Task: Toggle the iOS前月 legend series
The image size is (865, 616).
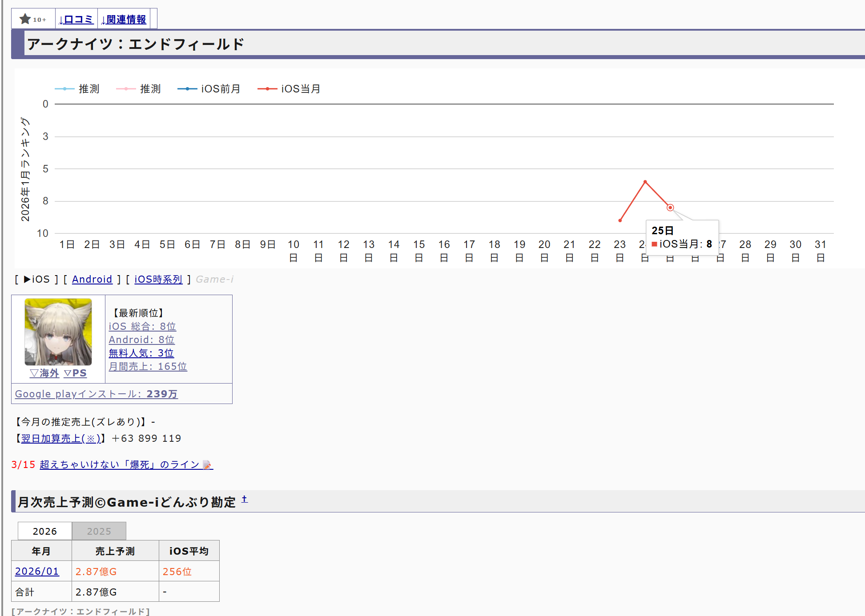Action: tap(209, 89)
